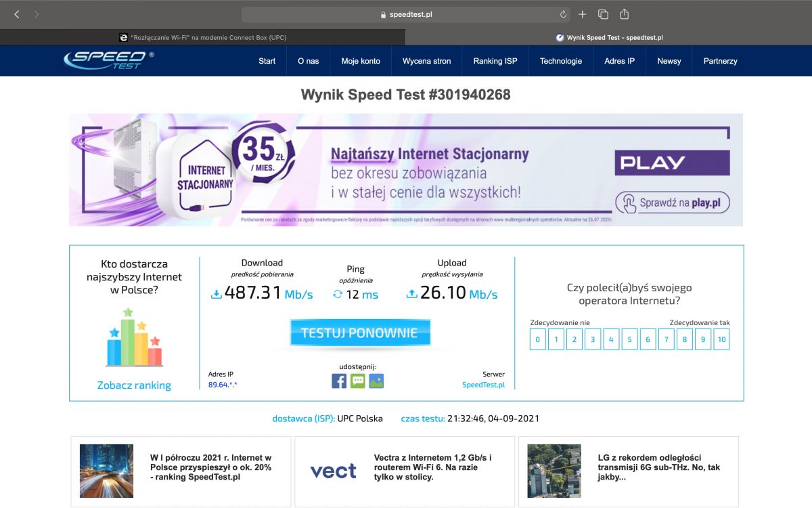This screenshot has width=812, height=508.
Task: Go forward with Safari forward arrow
Action: point(37,14)
